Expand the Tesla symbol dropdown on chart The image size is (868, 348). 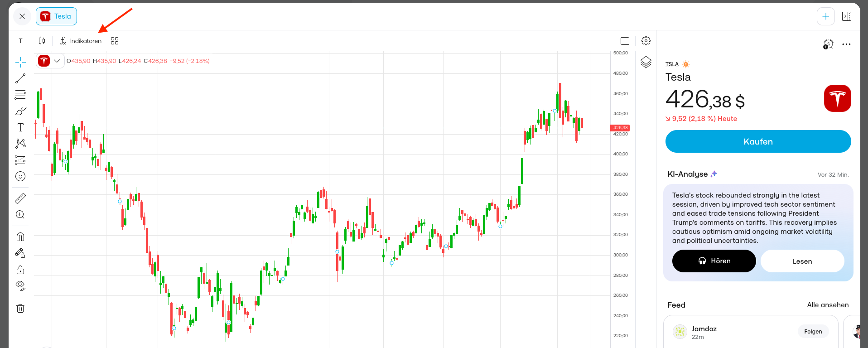[x=57, y=61]
